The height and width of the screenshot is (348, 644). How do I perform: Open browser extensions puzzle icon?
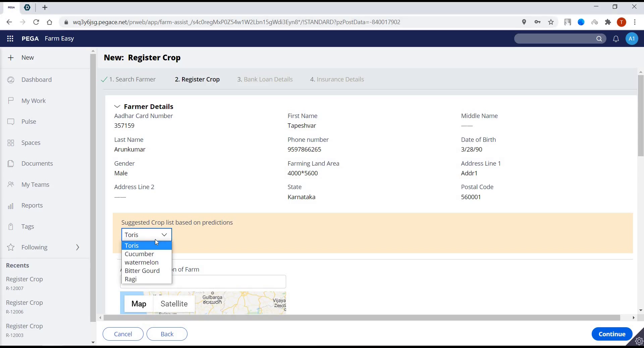(x=608, y=22)
